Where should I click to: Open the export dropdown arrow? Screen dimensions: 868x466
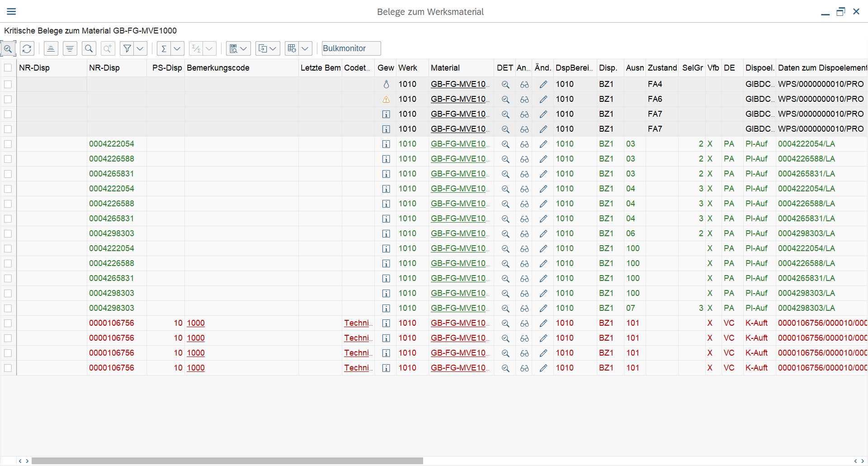[x=273, y=48]
